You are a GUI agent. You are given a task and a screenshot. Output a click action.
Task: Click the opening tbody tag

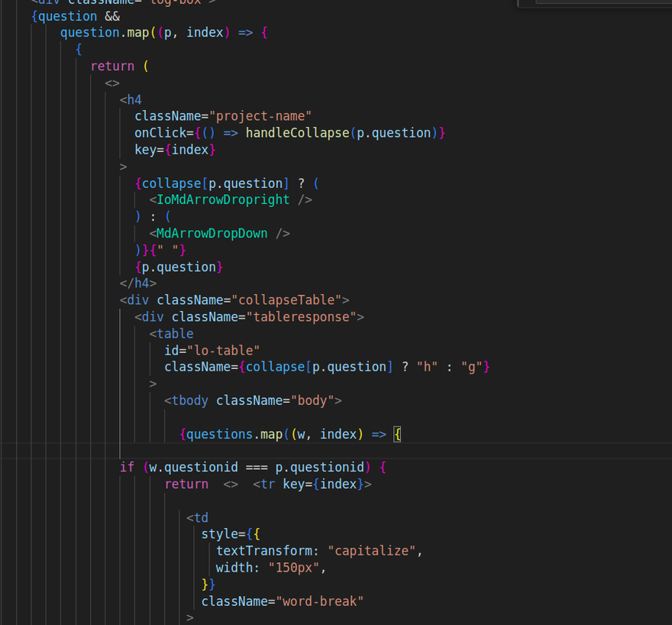(x=189, y=400)
